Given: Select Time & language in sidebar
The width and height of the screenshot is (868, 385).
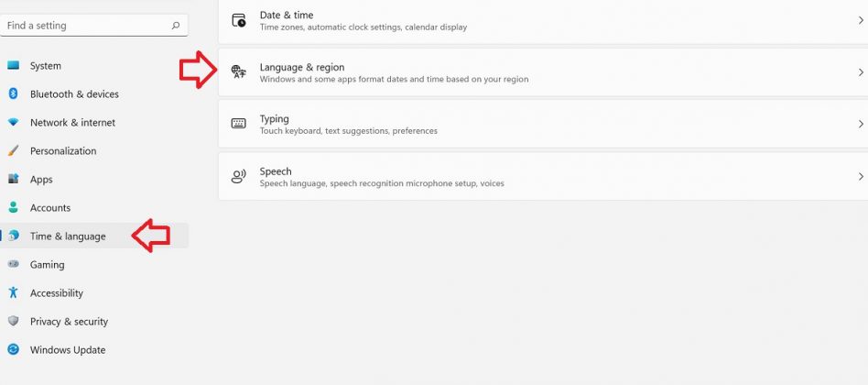Looking at the screenshot, I should (67, 236).
